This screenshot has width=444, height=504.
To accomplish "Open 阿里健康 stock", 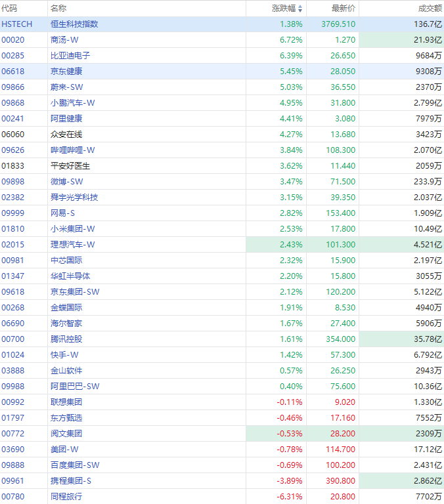I will [66, 119].
